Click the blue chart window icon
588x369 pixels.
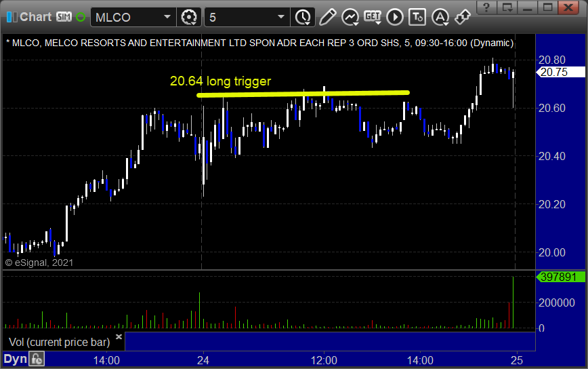coord(12,17)
